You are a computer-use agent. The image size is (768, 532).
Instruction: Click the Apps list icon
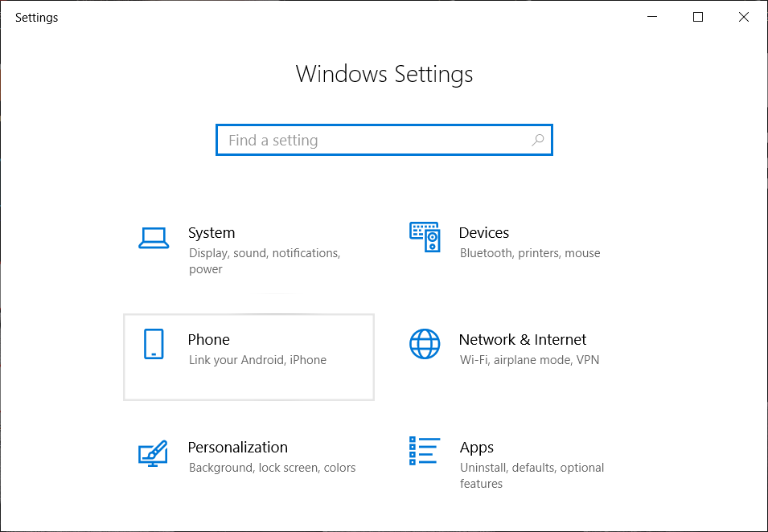pos(425,452)
